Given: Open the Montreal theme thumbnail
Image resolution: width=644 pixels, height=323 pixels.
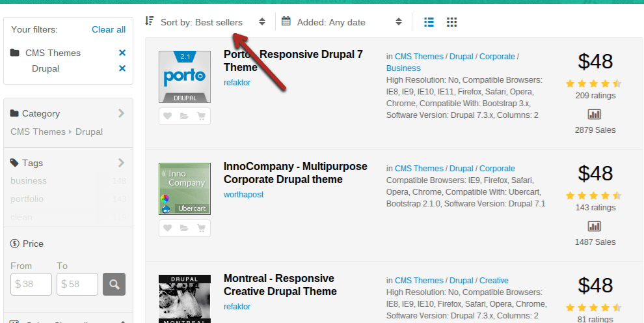Looking at the screenshot, I should coord(185,299).
